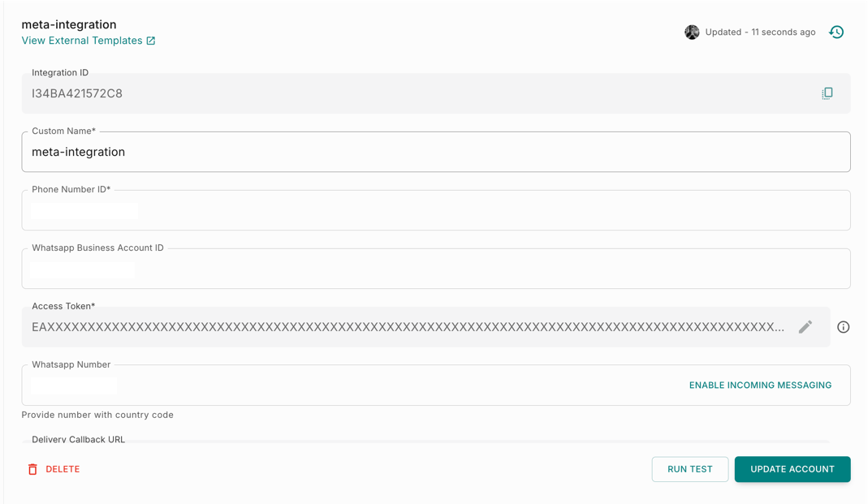Open the View External Templates link

click(82, 41)
